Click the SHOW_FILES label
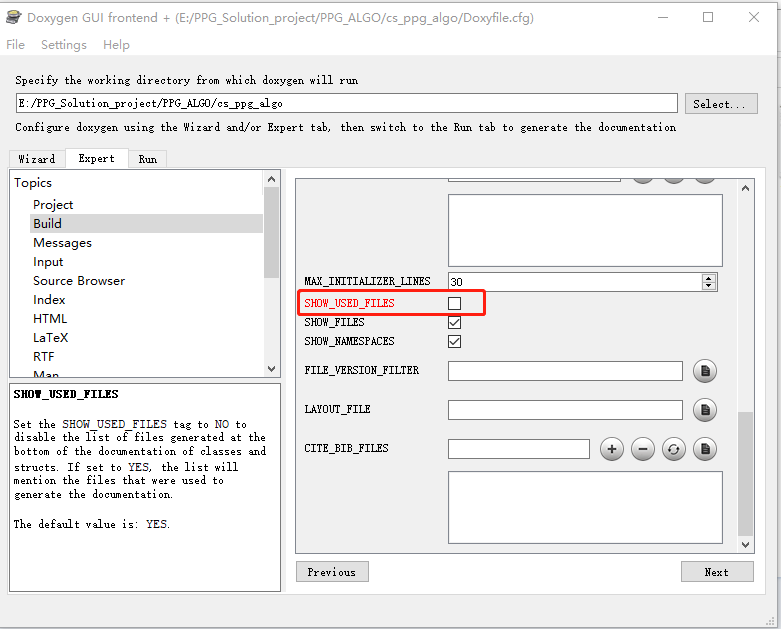The height and width of the screenshot is (629, 781). [334, 322]
